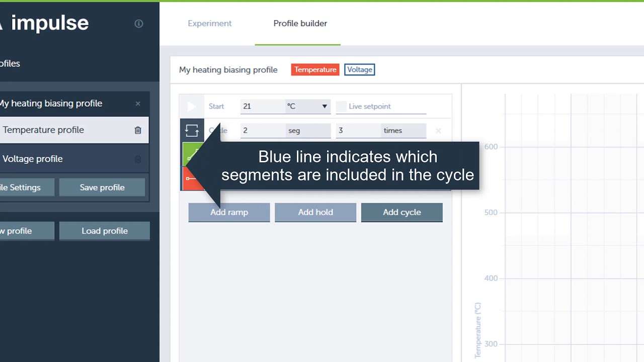This screenshot has height=362, width=644.
Task: Delete the Temperature profile with trash icon
Action: point(138,130)
